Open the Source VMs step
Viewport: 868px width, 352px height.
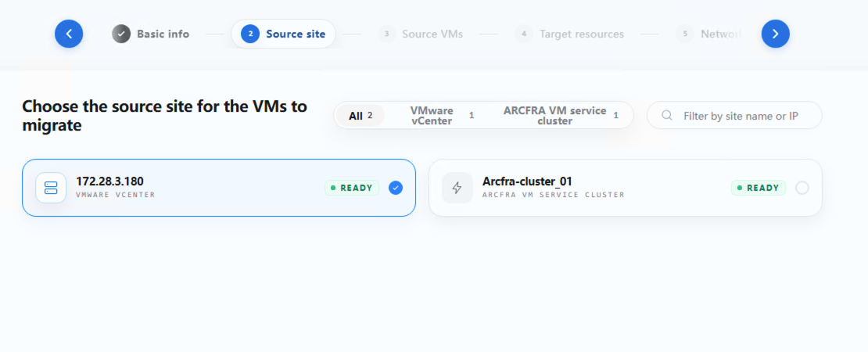pos(421,34)
